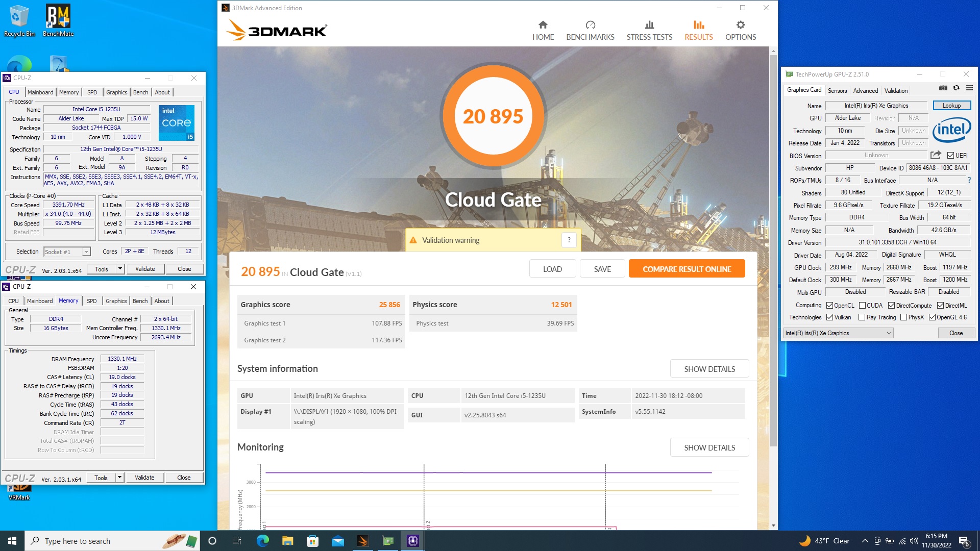Click the validation warning help question button
The image size is (980, 551).
point(569,240)
